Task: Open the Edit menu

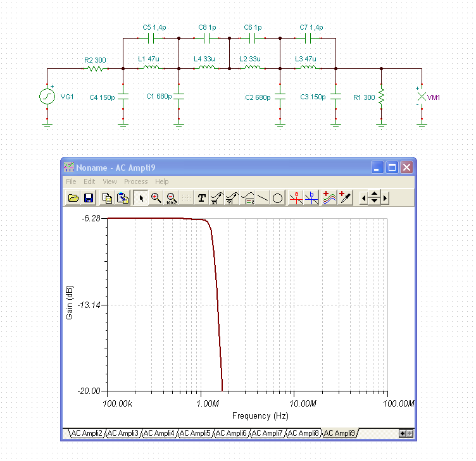Action: pos(89,181)
